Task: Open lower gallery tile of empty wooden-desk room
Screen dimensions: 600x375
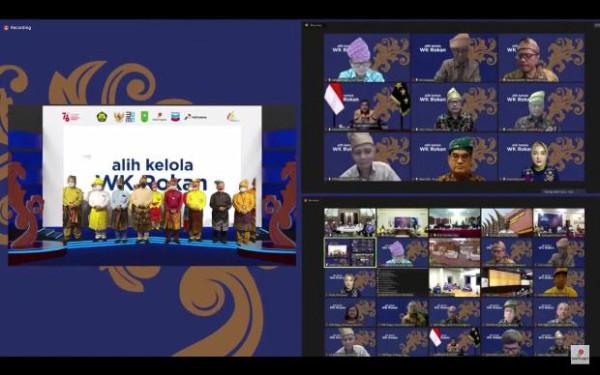Action: [x=454, y=253]
